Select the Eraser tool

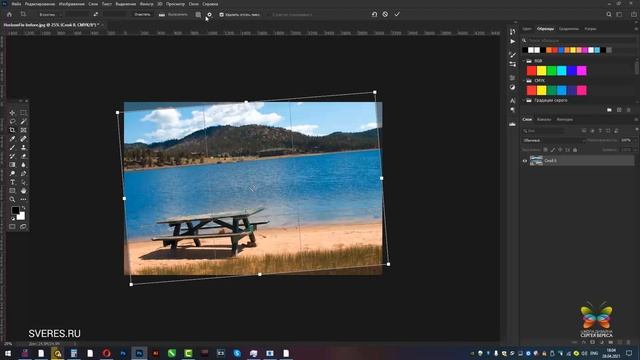[23, 156]
